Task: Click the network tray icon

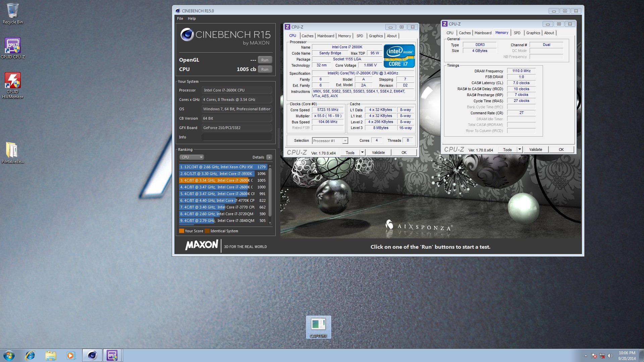Action: pyautogui.click(x=602, y=356)
